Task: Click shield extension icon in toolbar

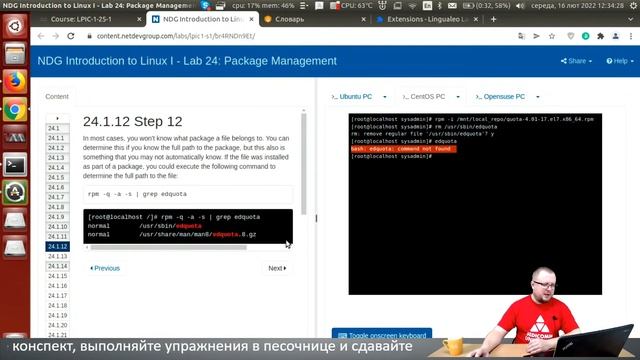Action: [x=571, y=36]
